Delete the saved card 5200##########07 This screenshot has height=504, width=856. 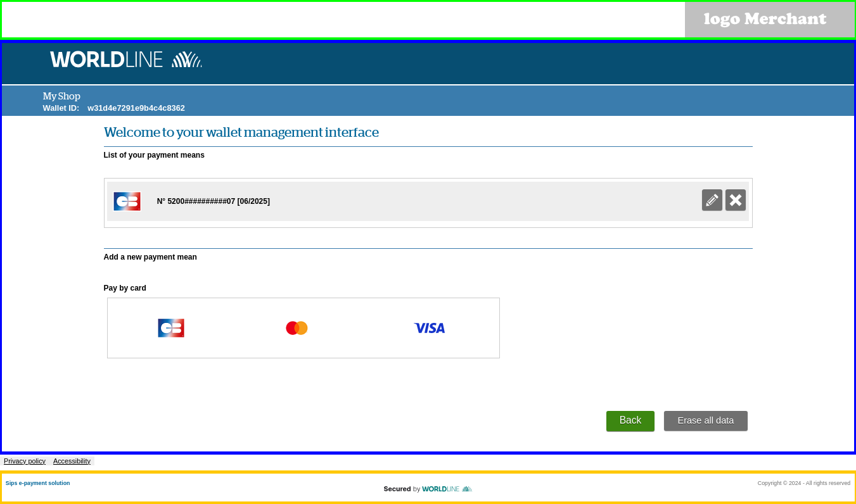pos(736,200)
